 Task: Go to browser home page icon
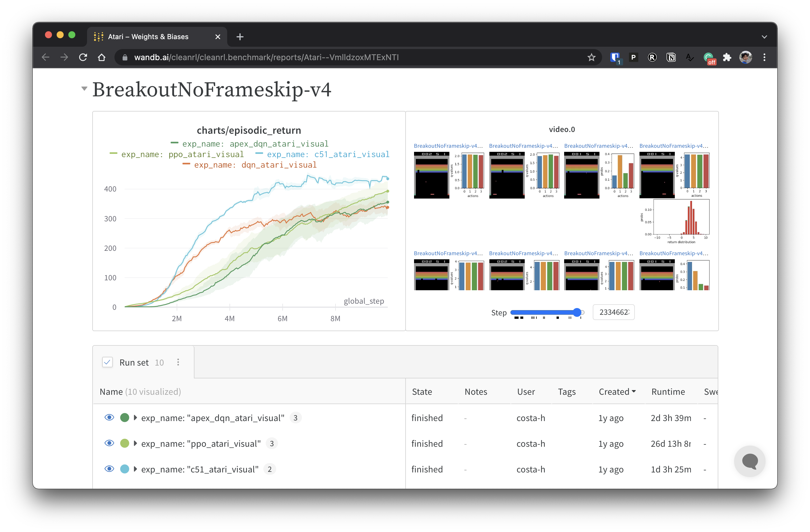[x=101, y=57]
